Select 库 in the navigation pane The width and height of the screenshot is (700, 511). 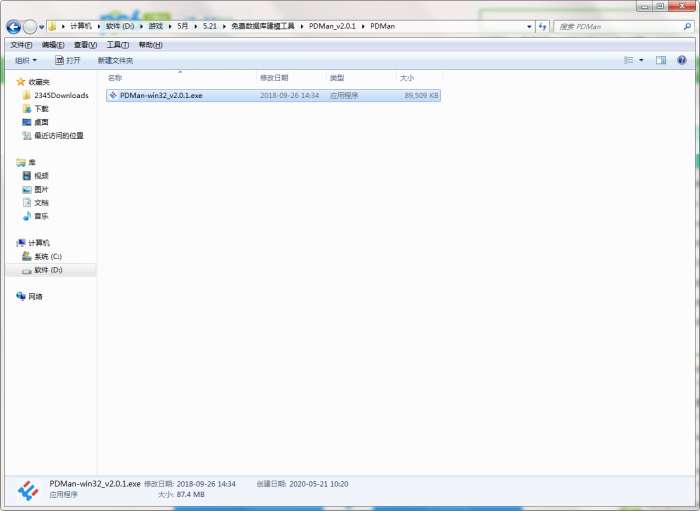[x=32, y=162]
